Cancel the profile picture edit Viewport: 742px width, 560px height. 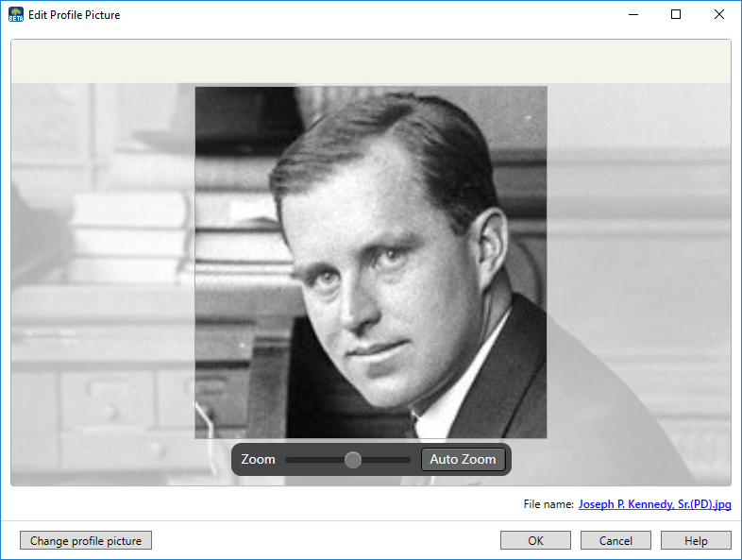[x=616, y=540]
